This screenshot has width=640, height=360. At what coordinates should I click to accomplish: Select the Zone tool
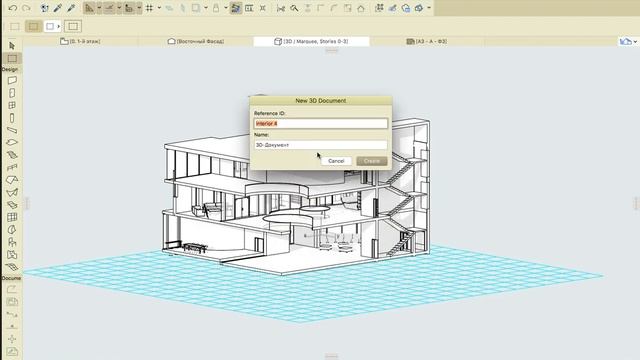[12, 255]
